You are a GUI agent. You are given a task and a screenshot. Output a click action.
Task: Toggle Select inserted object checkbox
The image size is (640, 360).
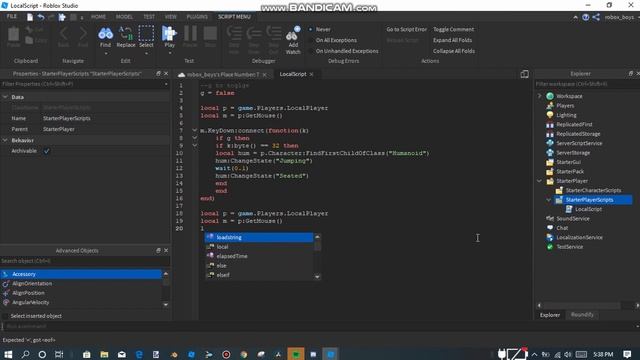point(5,316)
